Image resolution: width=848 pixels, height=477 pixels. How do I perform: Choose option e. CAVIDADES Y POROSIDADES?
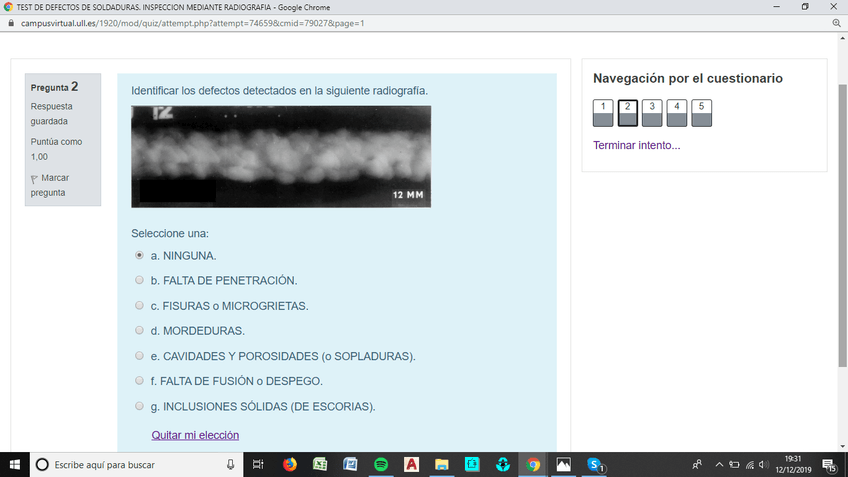(x=140, y=356)
